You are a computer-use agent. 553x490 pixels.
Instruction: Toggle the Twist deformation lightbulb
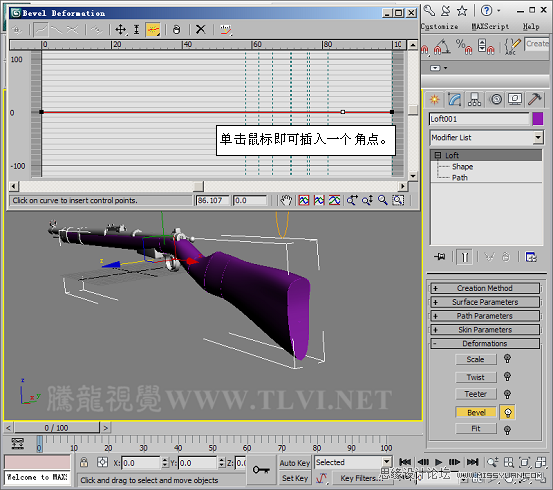click(508, 377)
